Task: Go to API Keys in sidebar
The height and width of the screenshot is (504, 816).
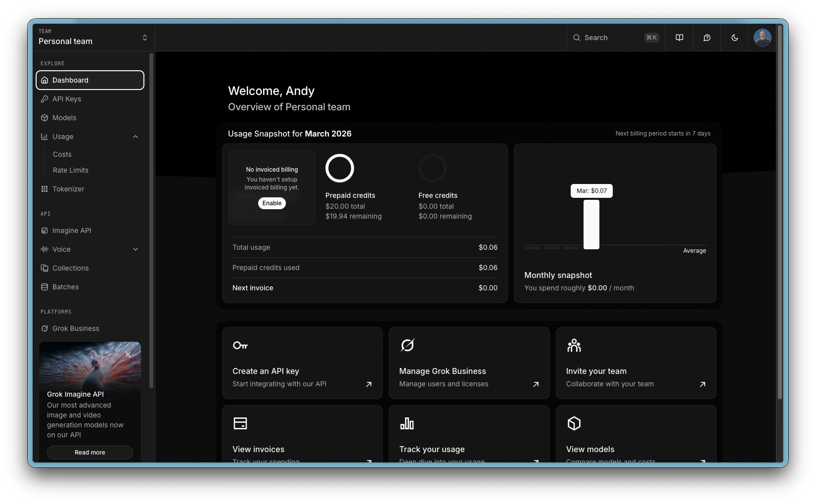Action: point(67,99)
